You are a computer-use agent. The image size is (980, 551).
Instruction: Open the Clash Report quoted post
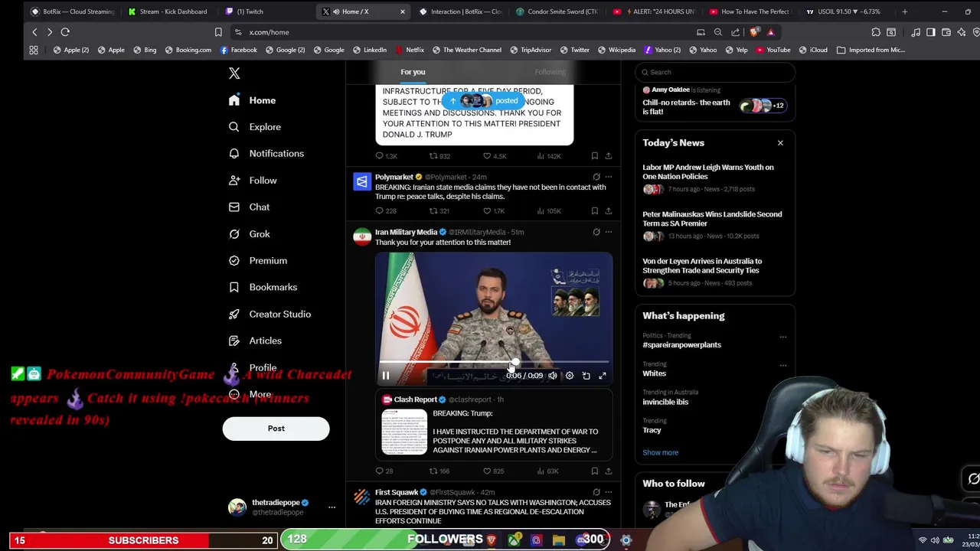494,425
